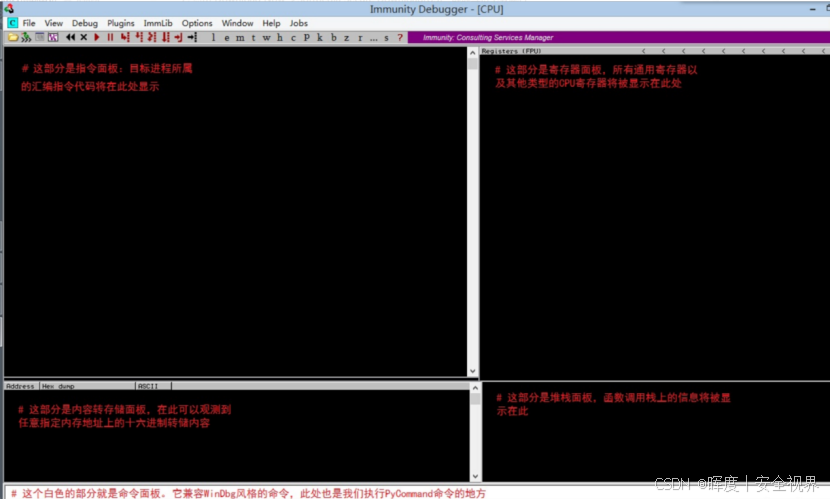
Task: Click the 'z' toolbar button
Action: (347, 38)
